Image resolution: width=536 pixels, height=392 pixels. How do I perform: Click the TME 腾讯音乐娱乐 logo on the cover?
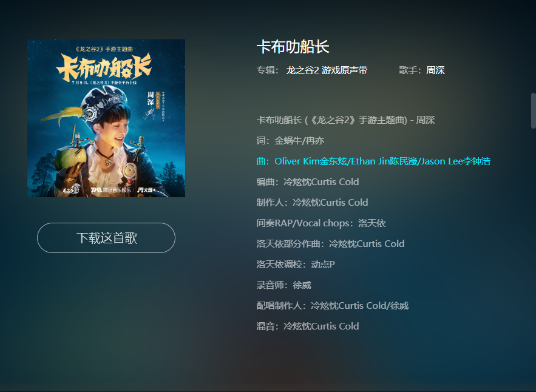click(110, 190)
